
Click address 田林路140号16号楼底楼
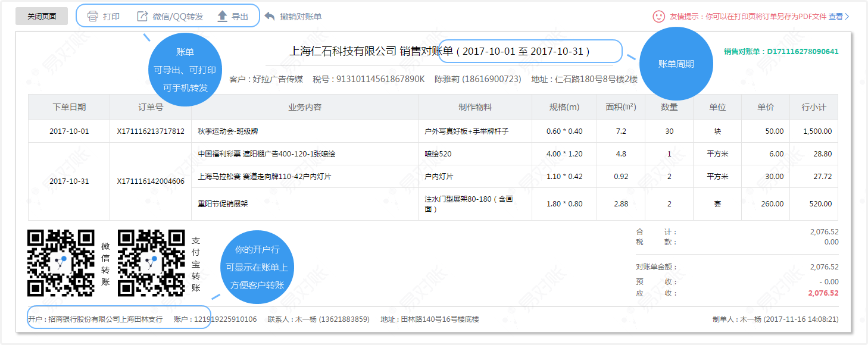tap(440, 319)
